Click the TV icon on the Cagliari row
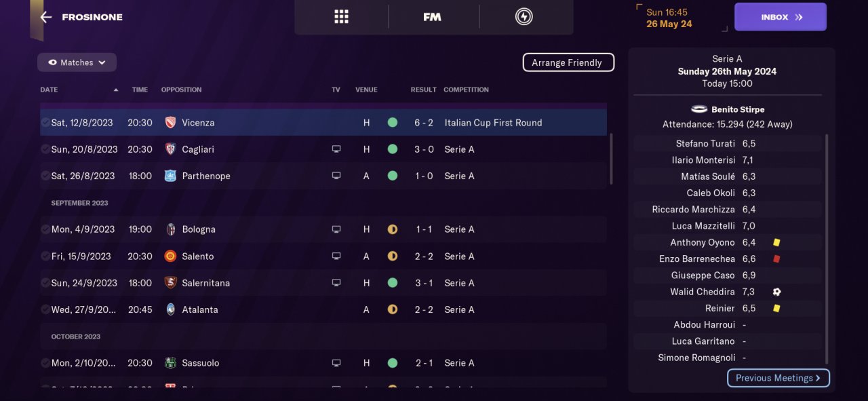This screenshot has width=868, height=401. point(336,149)
